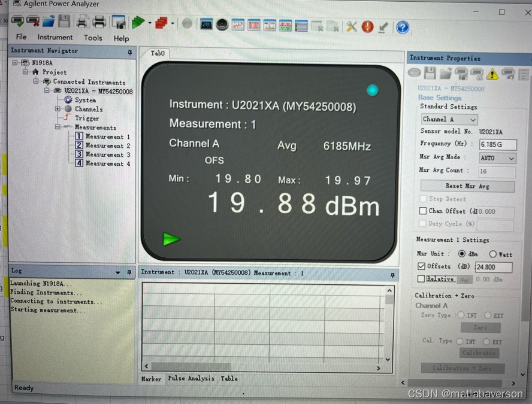Collapse the Connected Instruments node
The width and height of the screenshot is (532, 404).
(x=36, y=81)
